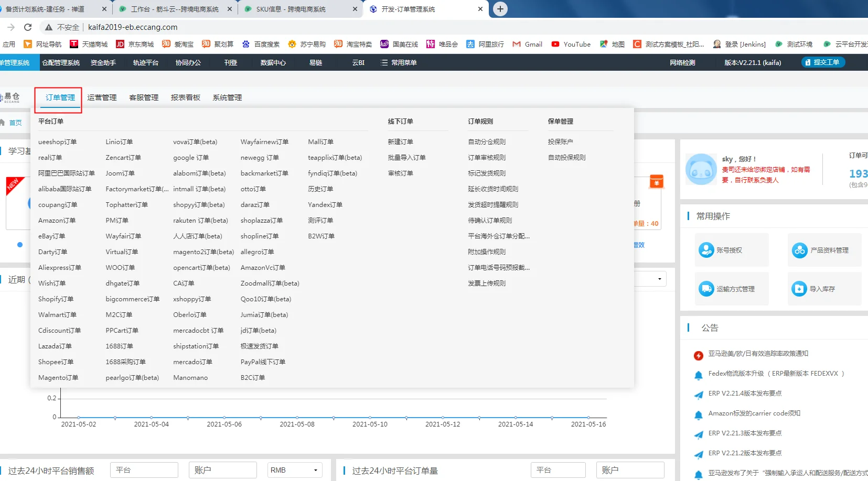Select the 运营管理 tab

pyautogui.click(x=102, y=97)
